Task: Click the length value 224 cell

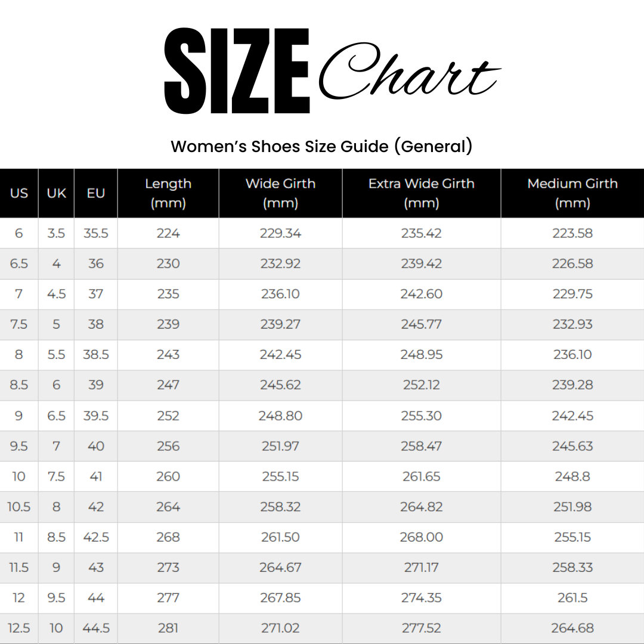Action: [x=168, y=233]
